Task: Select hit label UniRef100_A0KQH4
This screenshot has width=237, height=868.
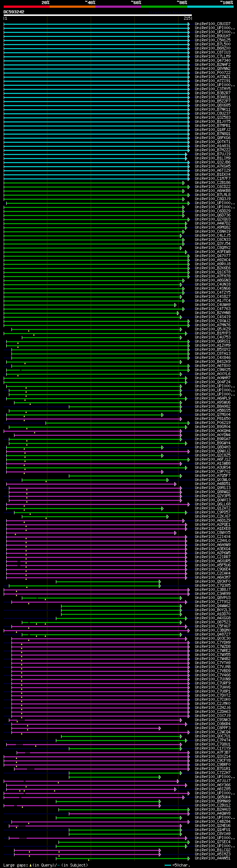Action: tap(213, 431)
